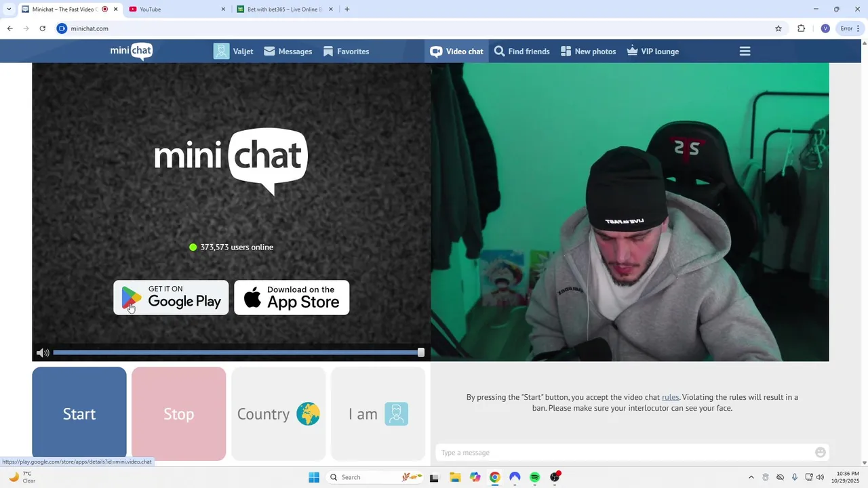Open Find friends
The width and height of the screenshot is (868, 488).
click(521, 52)
